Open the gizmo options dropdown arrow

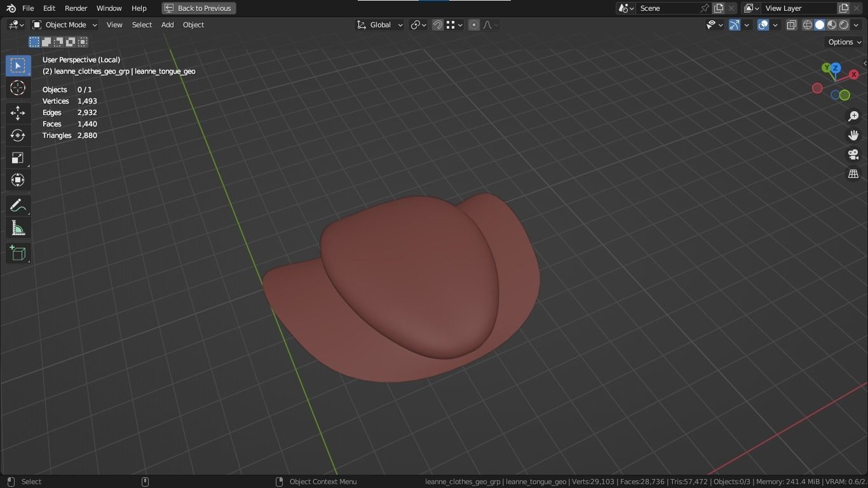click(x=747, y=25)
